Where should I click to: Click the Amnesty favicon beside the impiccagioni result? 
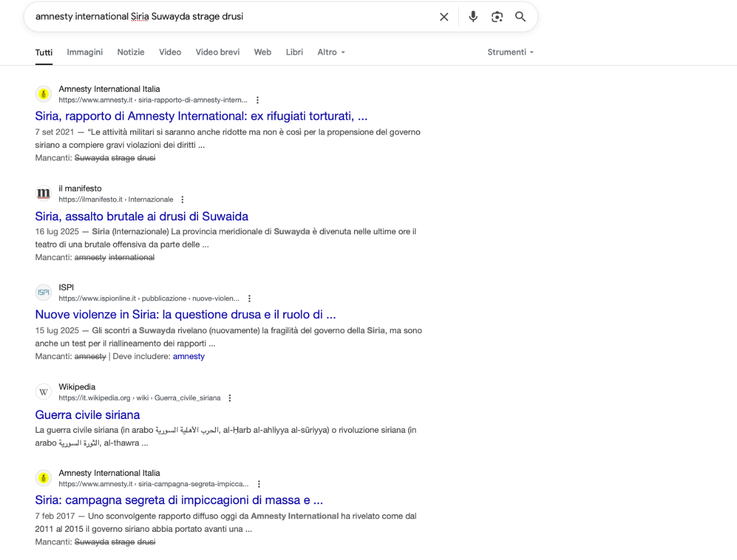coord(44,478)
